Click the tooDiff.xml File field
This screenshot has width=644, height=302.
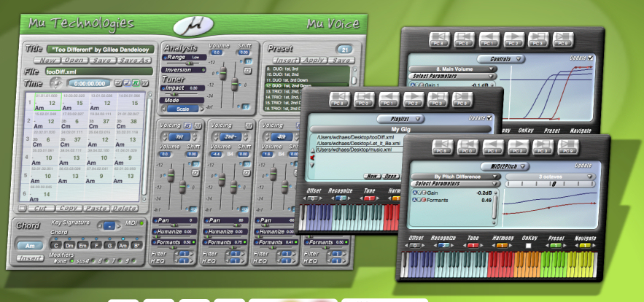(x=99, y=71)
